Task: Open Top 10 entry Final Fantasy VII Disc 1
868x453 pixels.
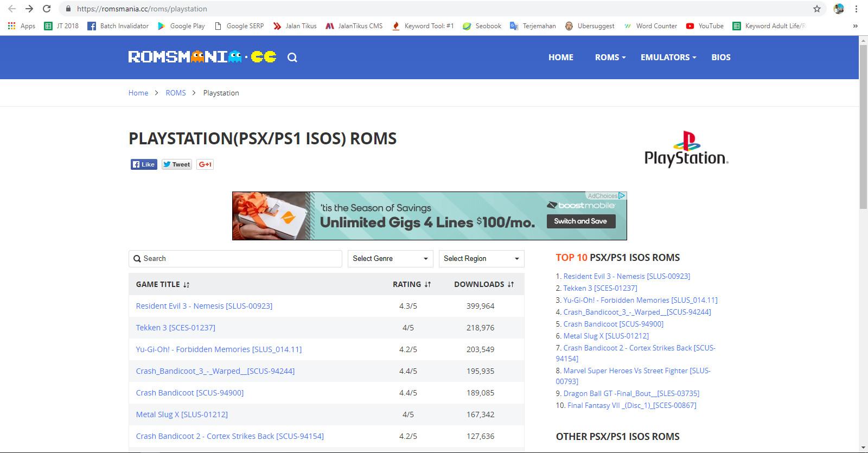Action: (x=632, y=405)
